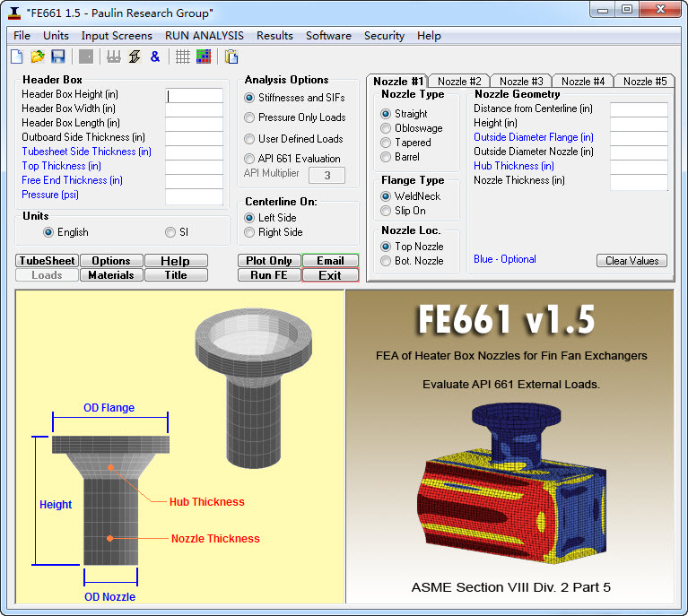Image resolution: width=688 pixels, height=616 pixels.
Task: Click the Open folder toolbar icon
Action: (38, 56)
